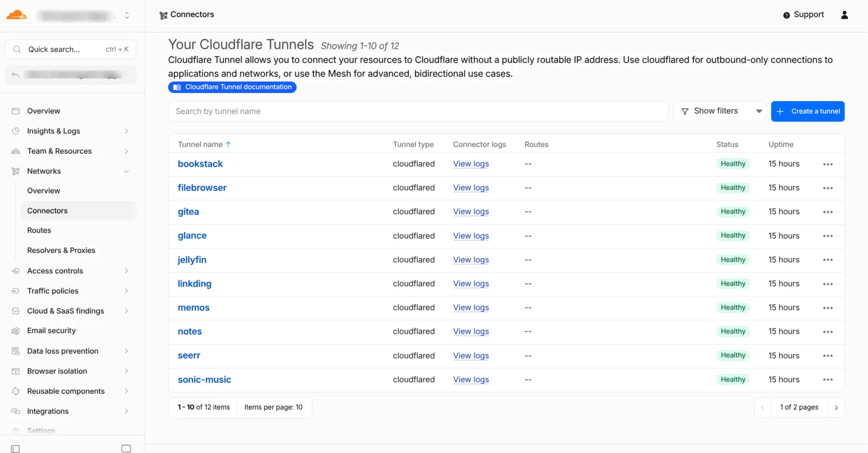Click the Access controls icon
This screenshot has width=868, height=453.
coord(16,271)
